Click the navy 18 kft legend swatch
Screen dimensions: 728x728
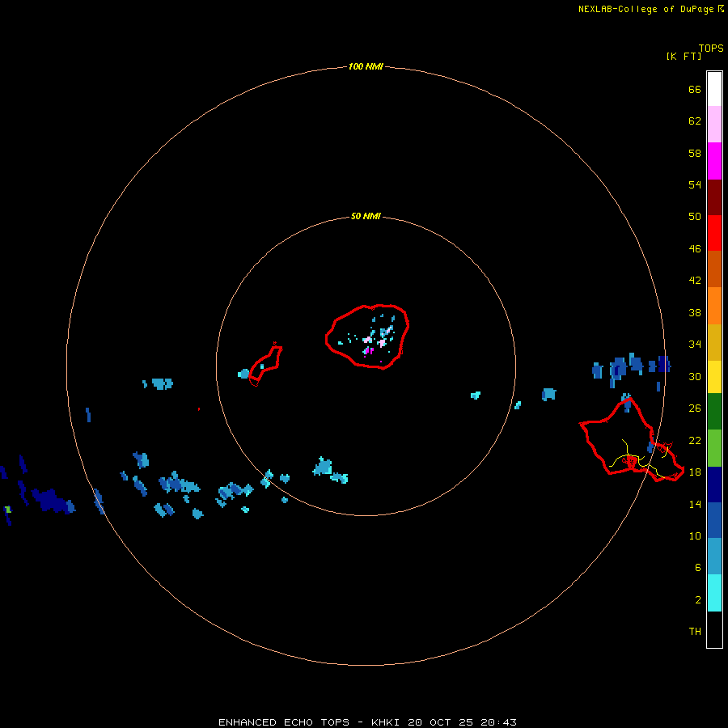pos(714,485)
